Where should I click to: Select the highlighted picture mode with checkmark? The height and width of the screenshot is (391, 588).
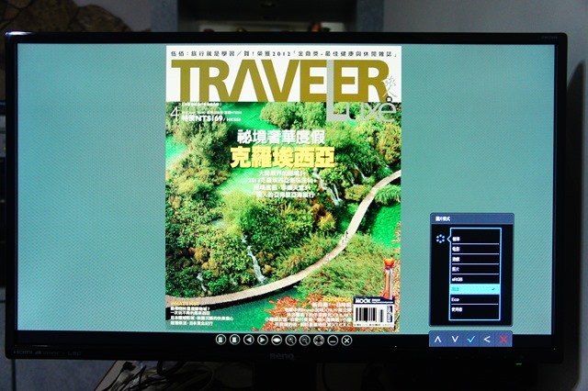475,289
